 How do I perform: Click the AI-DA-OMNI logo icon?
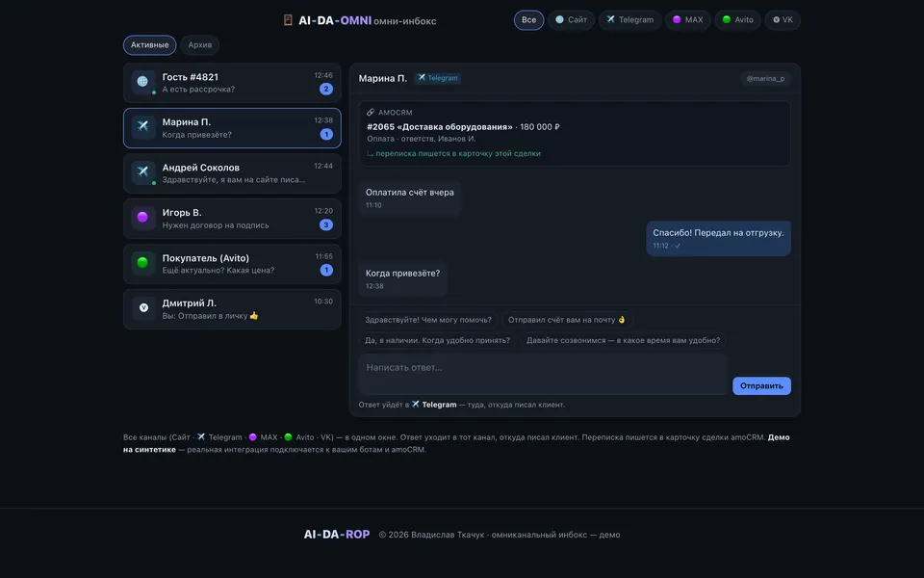288,20
